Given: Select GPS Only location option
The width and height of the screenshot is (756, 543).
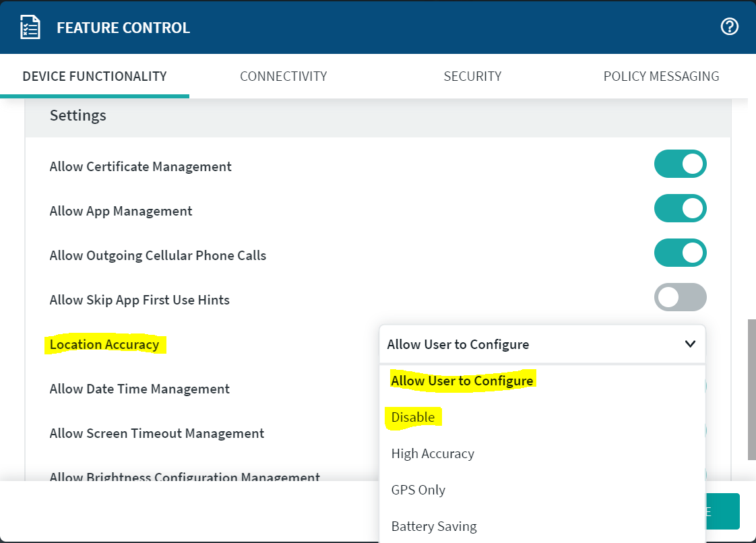Looking at the screenshot, I should pos(418,490).
